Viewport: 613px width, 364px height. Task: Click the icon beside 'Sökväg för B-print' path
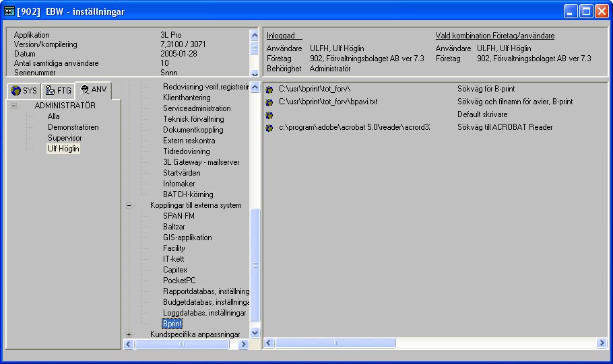[269, 89]
